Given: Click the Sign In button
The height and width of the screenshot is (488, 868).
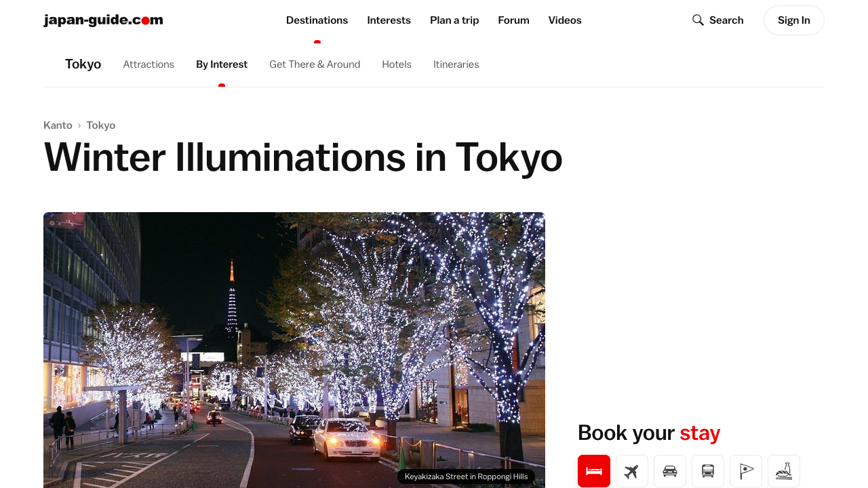Looking at the screenshot, I should [x=793, y=20].
